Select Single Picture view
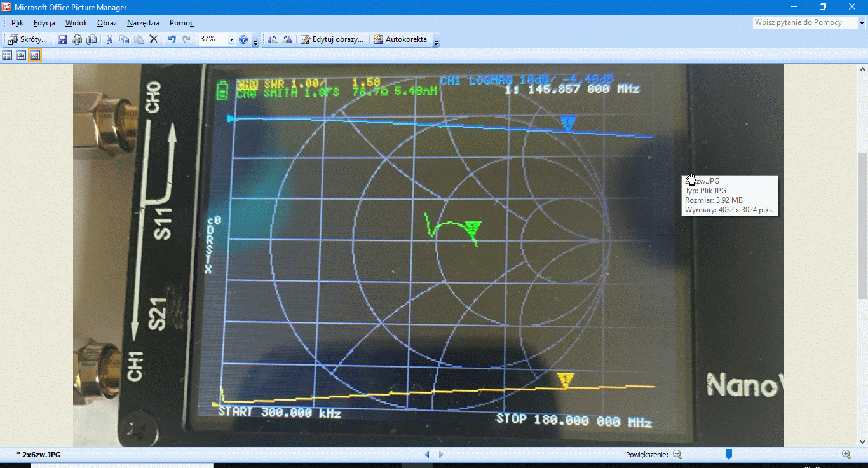Image resolution: width=868 pixels, height=468 pixels. [35, 55]
